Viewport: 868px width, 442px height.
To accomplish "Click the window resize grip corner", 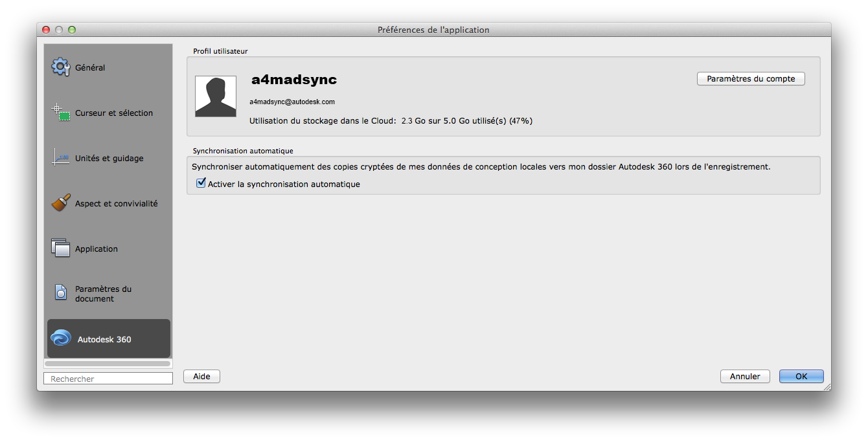I will 827,386.
